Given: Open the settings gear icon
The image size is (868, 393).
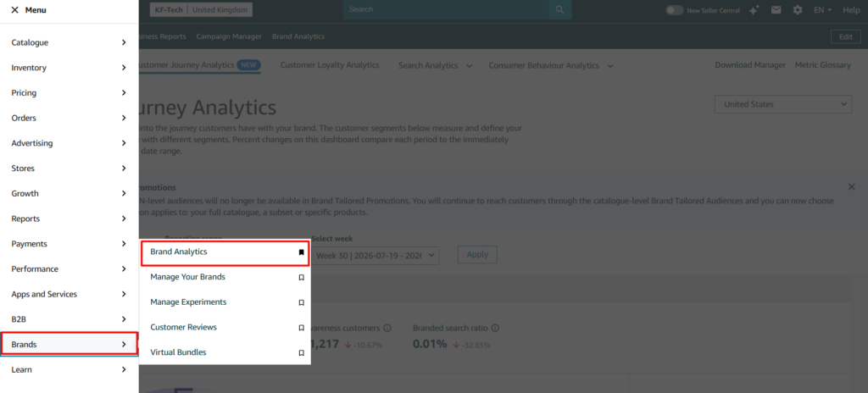Looking at the screenshot, I should coord(798,10).
